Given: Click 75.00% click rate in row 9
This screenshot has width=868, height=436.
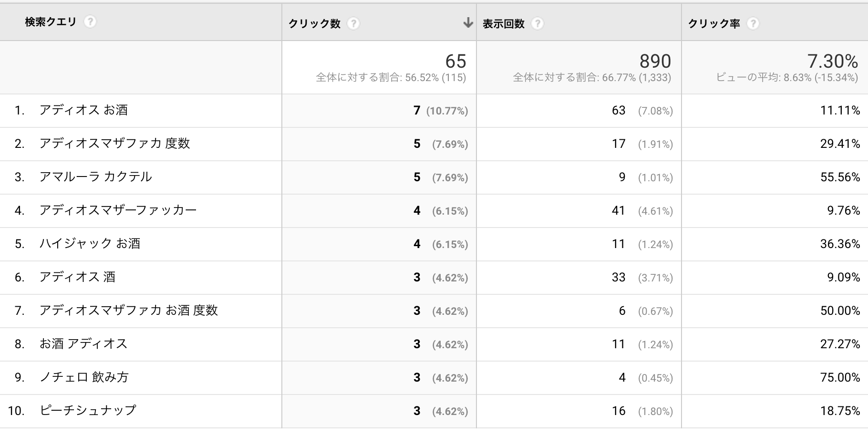Looking at the screenshot, I should 840,377.
